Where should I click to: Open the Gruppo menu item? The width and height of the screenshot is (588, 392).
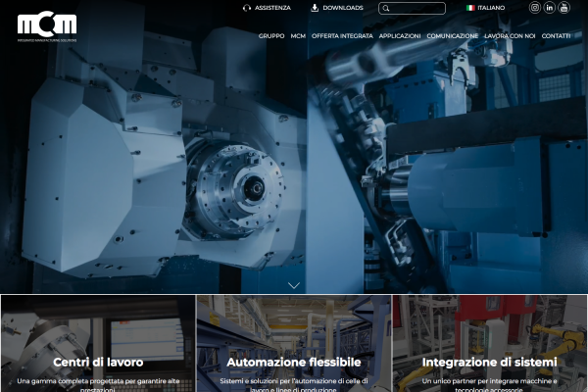click(271, 36)
